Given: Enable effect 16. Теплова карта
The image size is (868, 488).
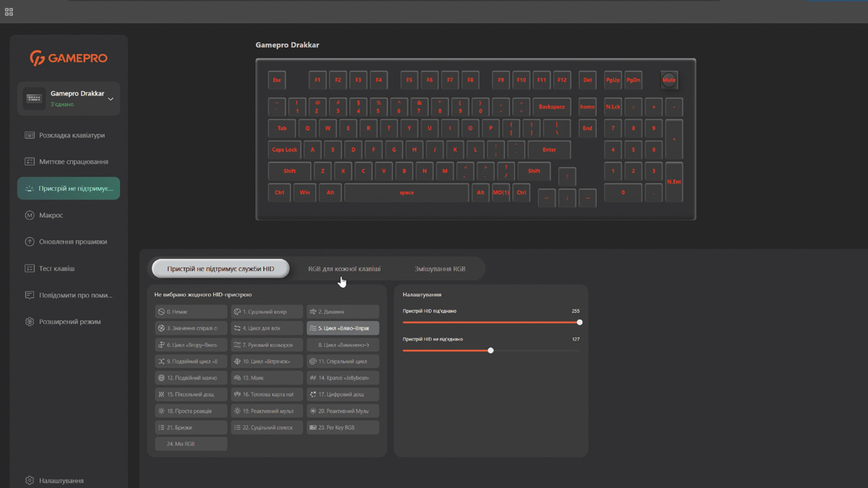Looking at the screenshot, I should (267, 395).
